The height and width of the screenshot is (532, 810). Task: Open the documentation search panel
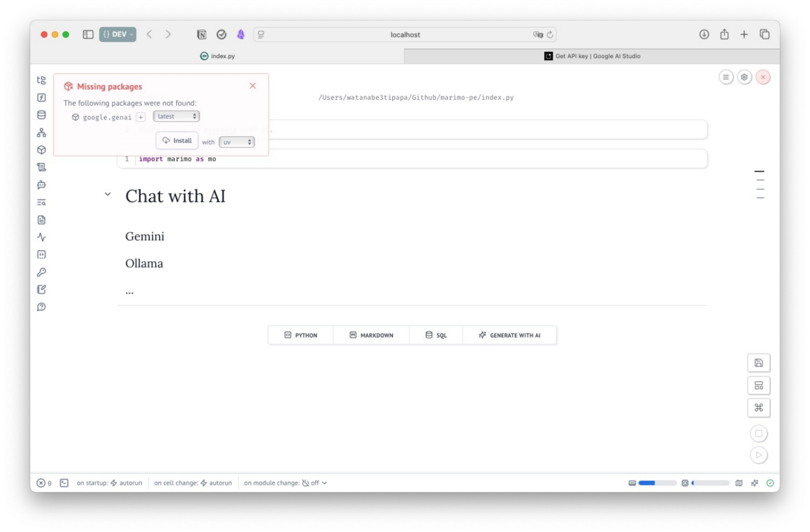(41, 202)
